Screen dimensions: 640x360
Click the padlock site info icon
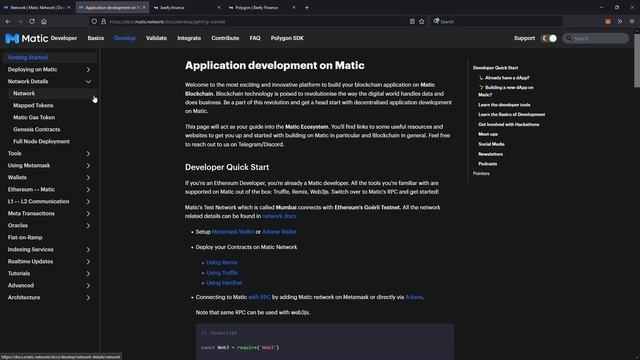(103, 21)
